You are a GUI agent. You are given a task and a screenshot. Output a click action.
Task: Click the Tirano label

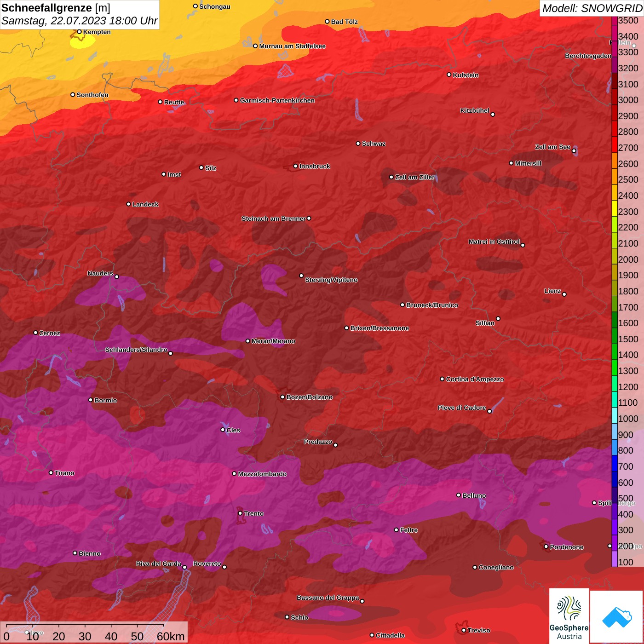[x=64, y=473]
